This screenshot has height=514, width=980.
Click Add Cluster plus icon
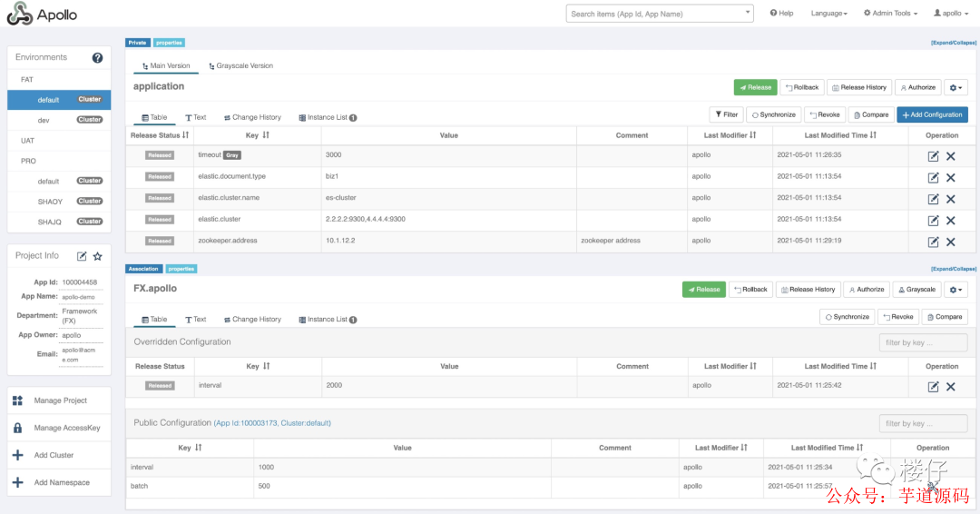point(17,455)
